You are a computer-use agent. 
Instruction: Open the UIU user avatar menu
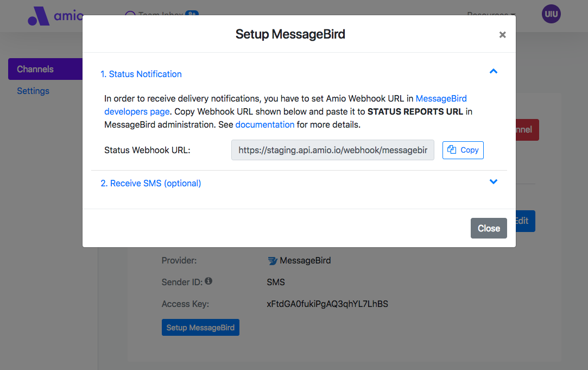[551, 14]
